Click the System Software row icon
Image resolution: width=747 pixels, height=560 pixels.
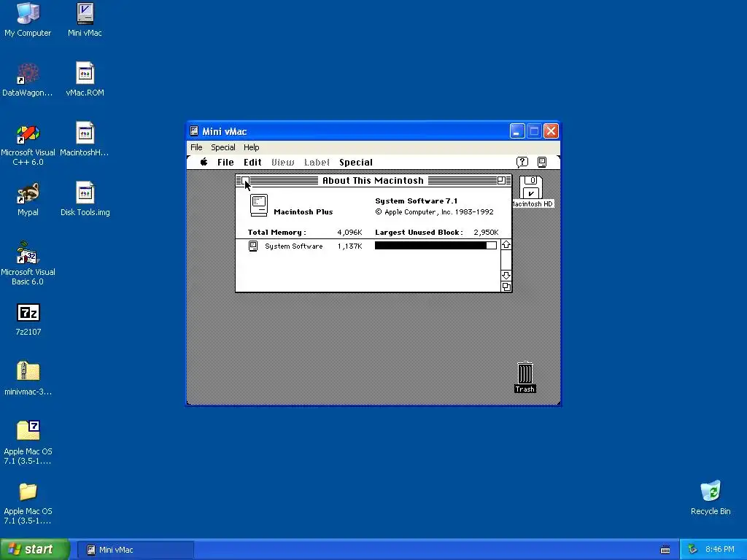tap(253, 246)
